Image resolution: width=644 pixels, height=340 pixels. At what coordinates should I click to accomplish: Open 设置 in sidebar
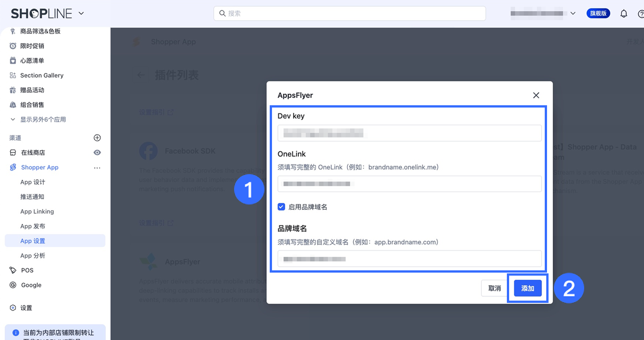click(x=26, y=308)
